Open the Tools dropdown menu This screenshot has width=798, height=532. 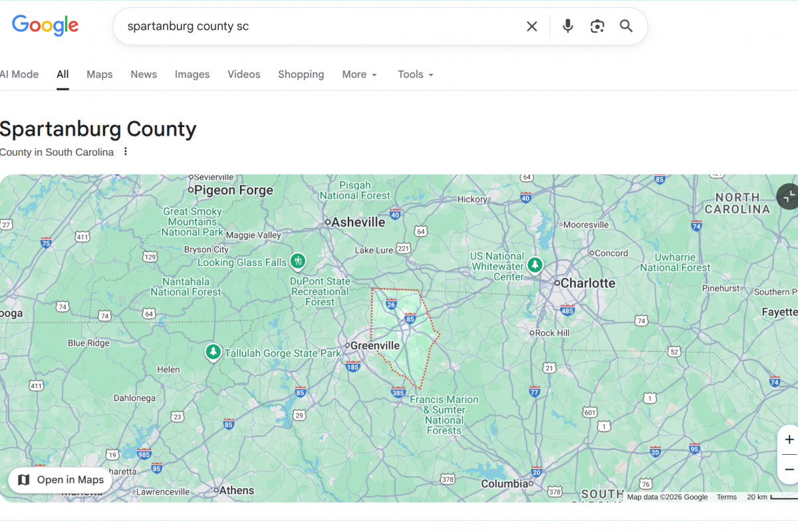coord(416,74)
